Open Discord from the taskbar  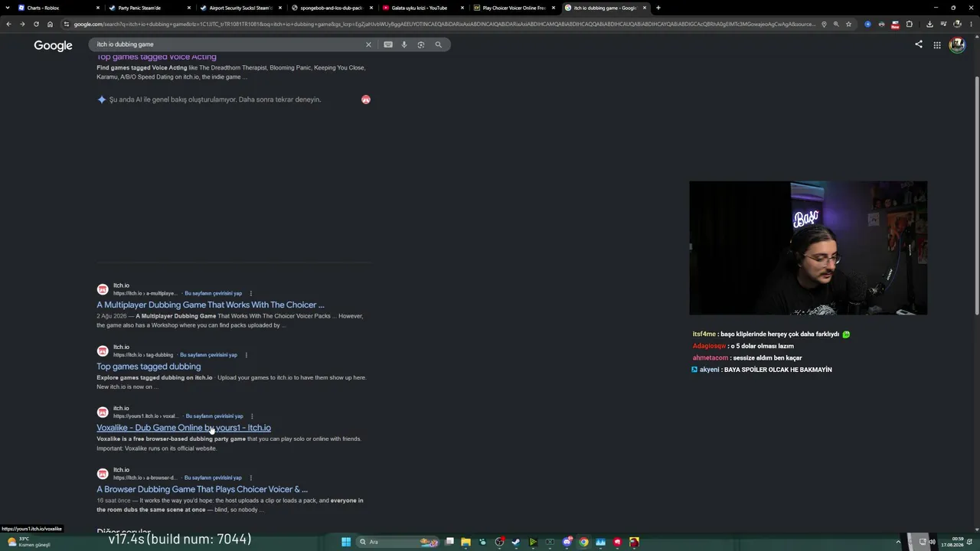click(567, 542)
